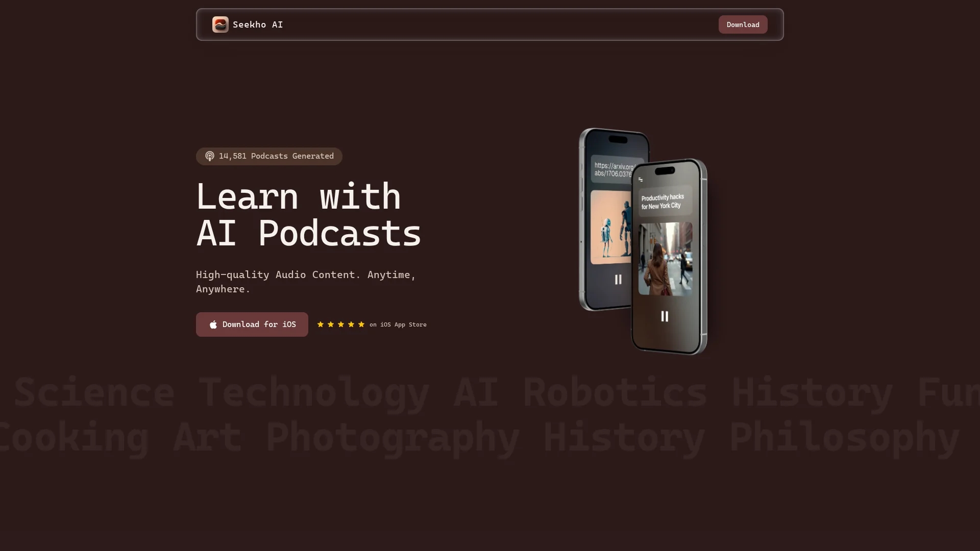This screenshot has height=551, width=980.
Task: Click the pause button on the back phone
Action: (618, 280)
